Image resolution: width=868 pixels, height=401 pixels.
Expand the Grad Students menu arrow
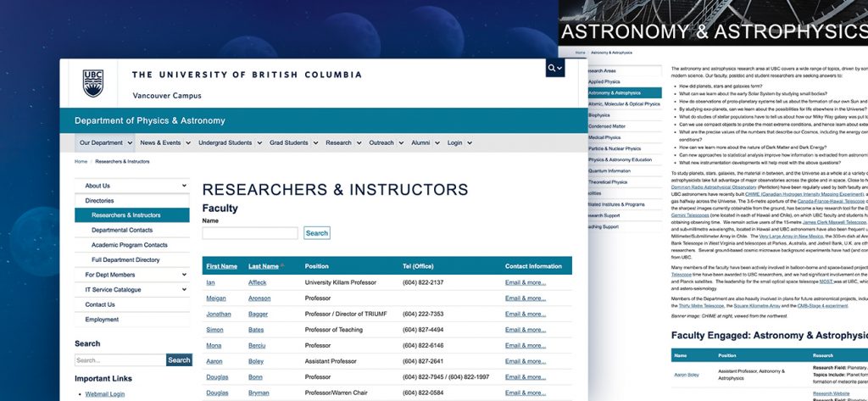tap(315, 143)
